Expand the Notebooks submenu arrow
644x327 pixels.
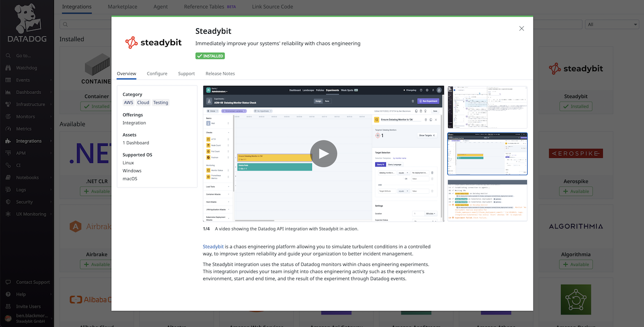51,178
